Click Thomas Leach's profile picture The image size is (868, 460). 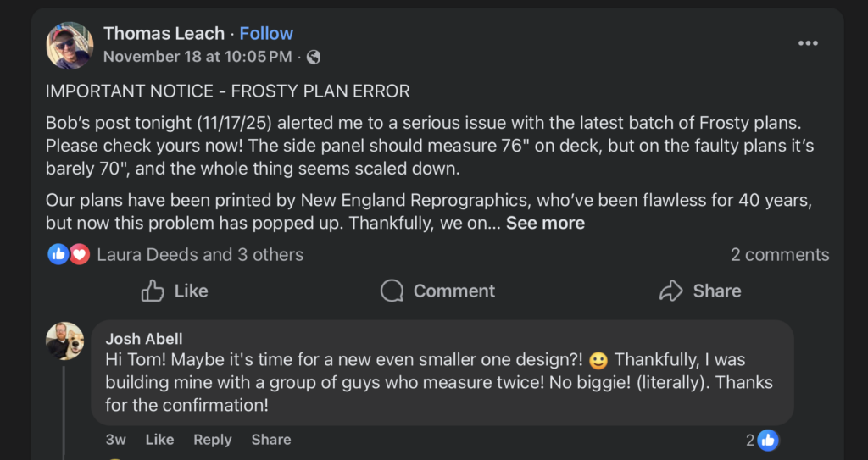coord(70,45)
